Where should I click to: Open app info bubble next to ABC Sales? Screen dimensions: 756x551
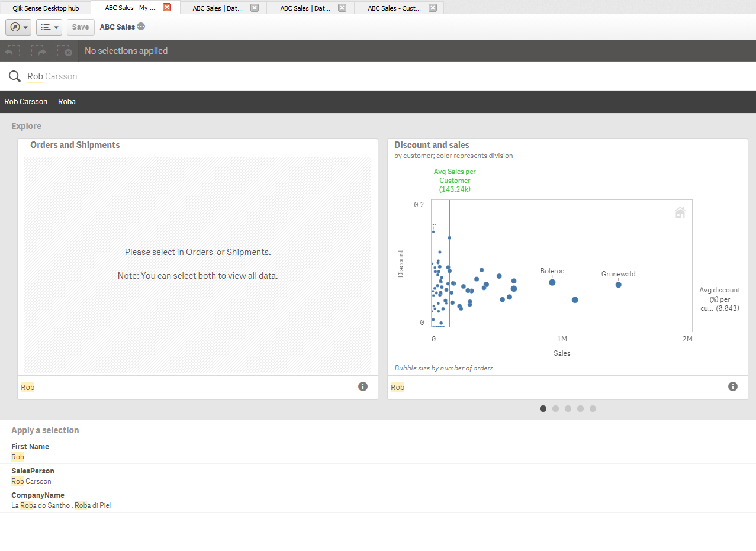[x=141, y=27]
